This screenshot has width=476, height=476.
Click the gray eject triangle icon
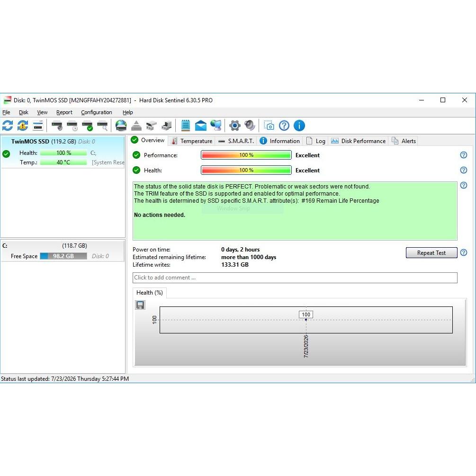pyautogui.click(x=136, y=126)
